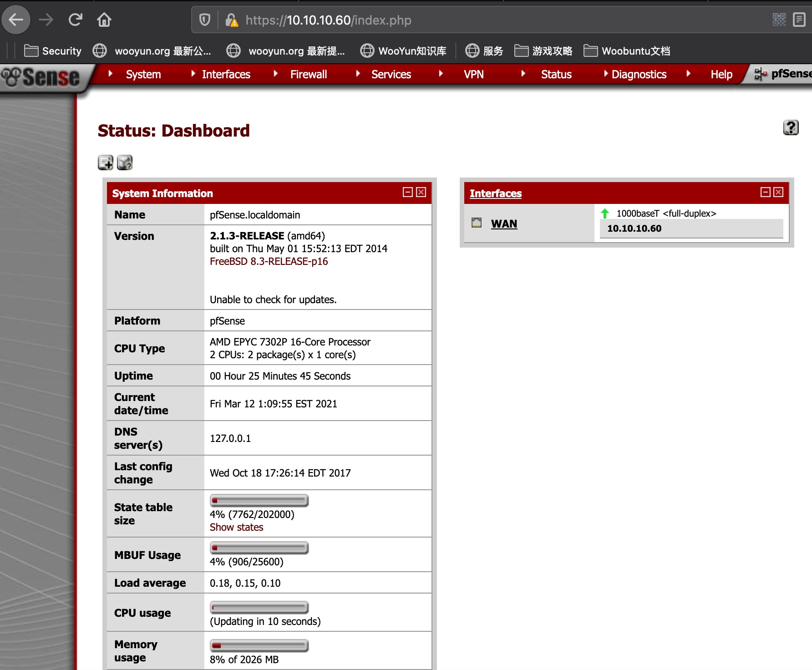Click the URL address bar
Viewport: 812px width, 670px height.
click(x=501, y=20)
